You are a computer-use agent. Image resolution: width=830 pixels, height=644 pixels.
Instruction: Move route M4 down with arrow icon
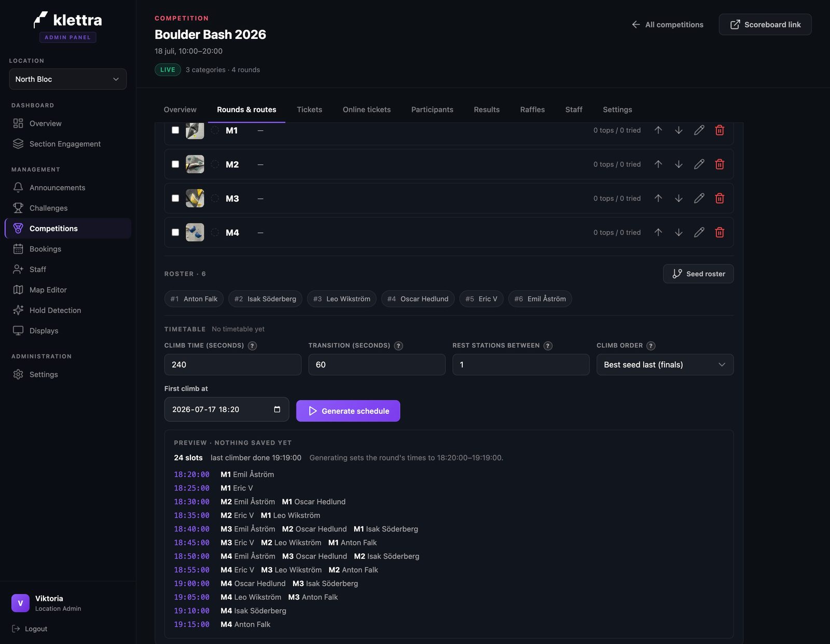(679, 232)
